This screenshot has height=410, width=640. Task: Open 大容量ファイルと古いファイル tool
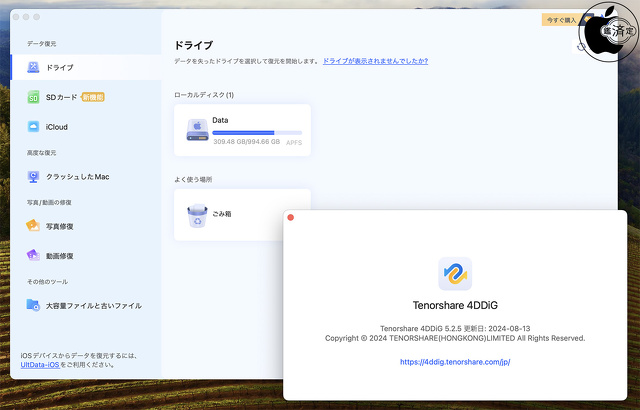[86, 306]
